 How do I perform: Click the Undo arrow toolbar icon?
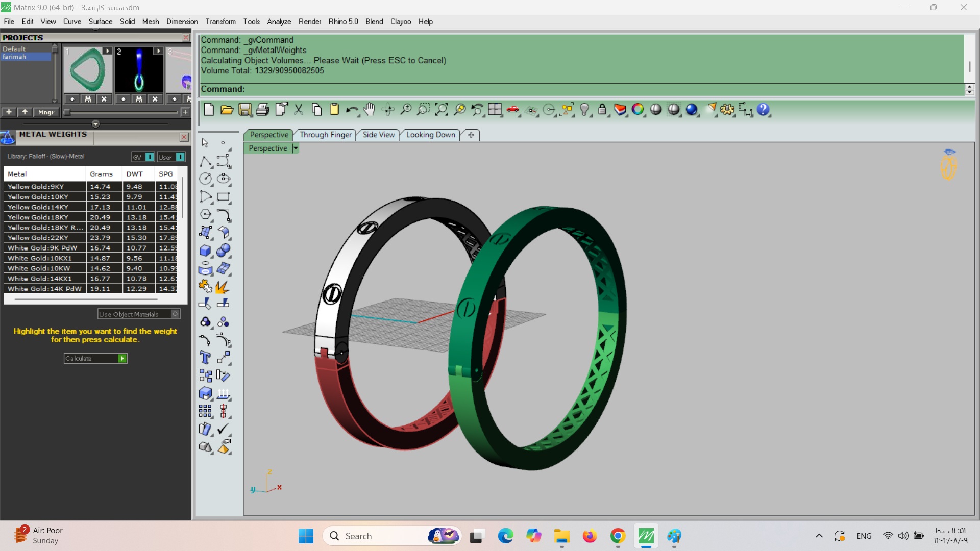pos(351,109)
